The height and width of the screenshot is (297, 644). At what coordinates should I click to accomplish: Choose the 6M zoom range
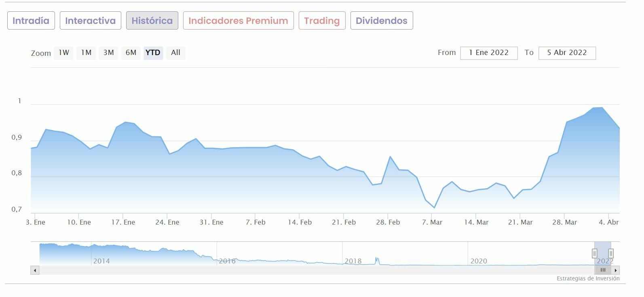pos(131,53)
